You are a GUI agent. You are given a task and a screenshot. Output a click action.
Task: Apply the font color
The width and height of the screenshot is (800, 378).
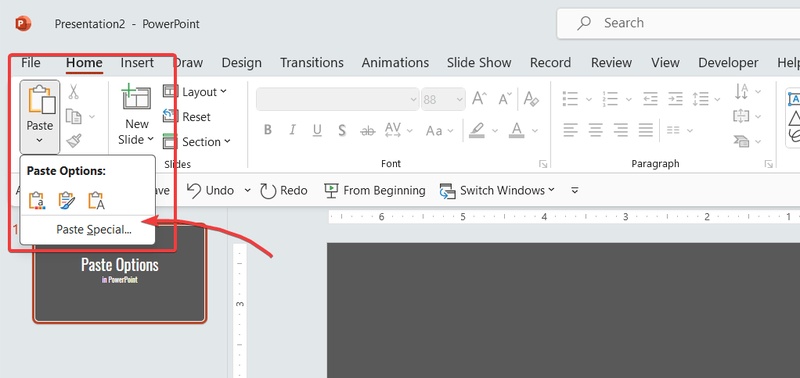(517, 131)
